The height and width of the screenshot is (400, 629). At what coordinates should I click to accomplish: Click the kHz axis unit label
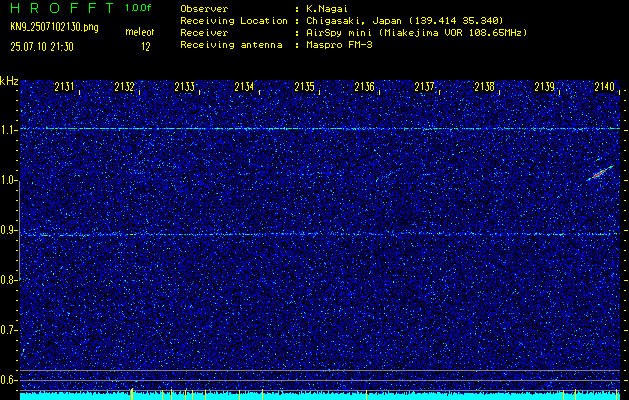pos(9,81)
